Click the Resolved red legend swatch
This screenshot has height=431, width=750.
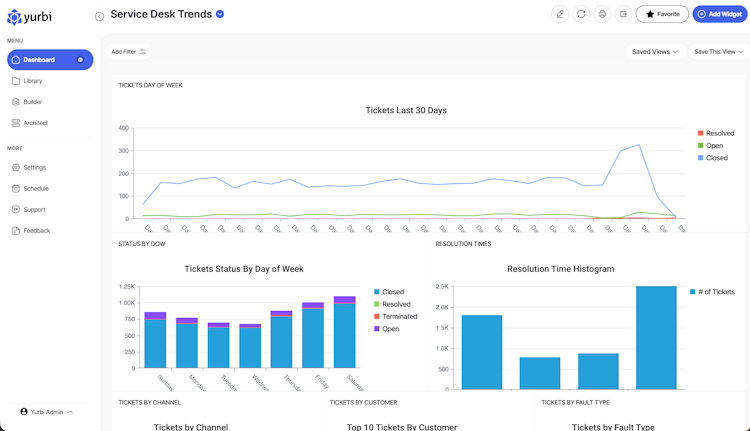pyautogui.click(x=700, y=133)
